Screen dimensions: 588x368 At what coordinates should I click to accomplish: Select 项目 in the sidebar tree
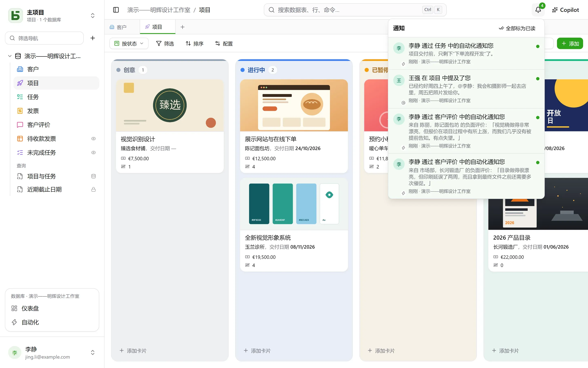tap(56, 83)
